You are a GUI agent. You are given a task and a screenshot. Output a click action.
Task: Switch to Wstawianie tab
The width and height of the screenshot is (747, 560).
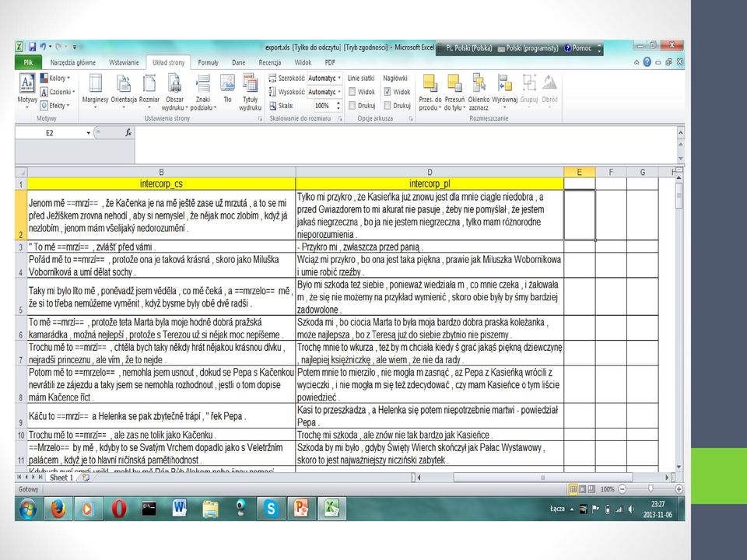(124, 62)
